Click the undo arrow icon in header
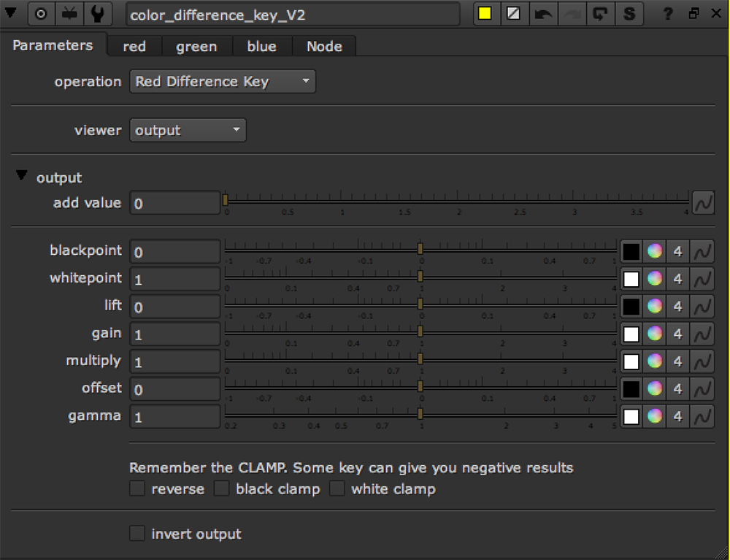The width and height of the screenshot is (730, 560). pyautogui.click(x=542, y=14)
